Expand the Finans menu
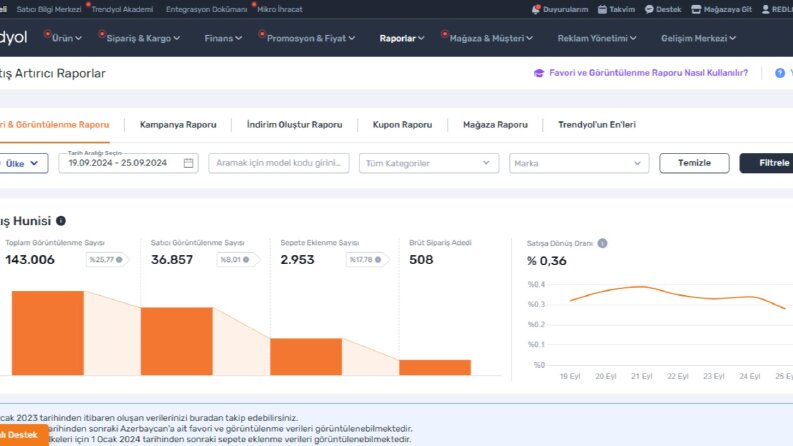793x446 pixels. coord(223,38)
